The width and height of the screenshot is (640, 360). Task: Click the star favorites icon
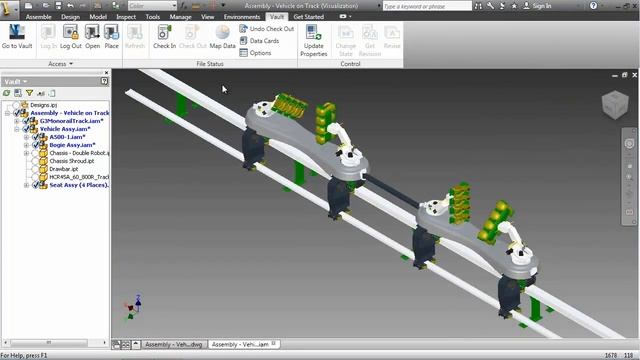pyautogui.click(x=514, y=6)
